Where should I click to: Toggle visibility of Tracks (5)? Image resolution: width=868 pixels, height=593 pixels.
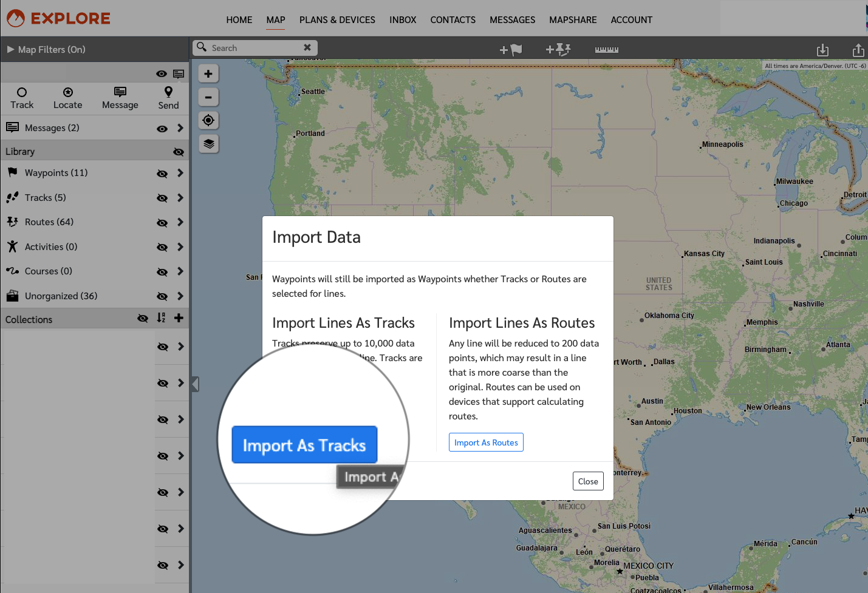[x=162, y=198]
